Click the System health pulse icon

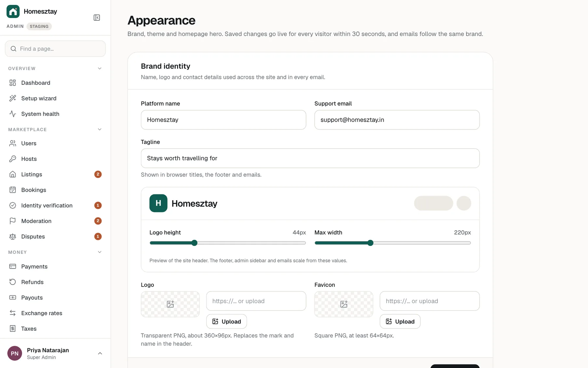coord(13,114)
